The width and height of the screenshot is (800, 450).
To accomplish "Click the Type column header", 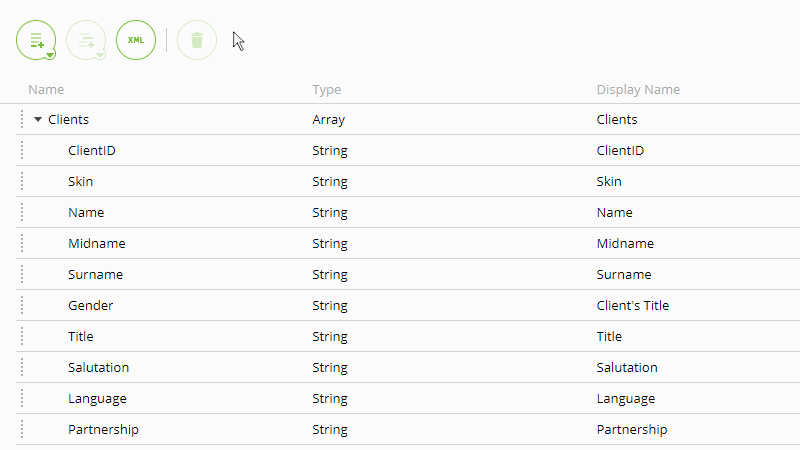I will pos(327,90).
